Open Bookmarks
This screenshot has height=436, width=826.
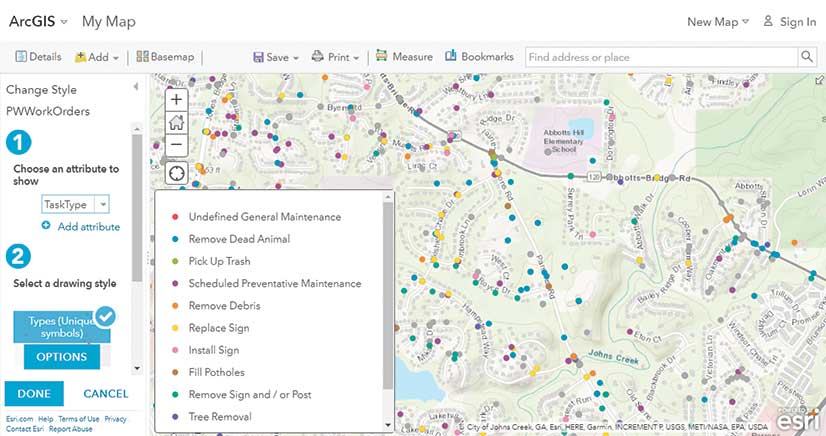pyautogui.click(x=479, y=56)
